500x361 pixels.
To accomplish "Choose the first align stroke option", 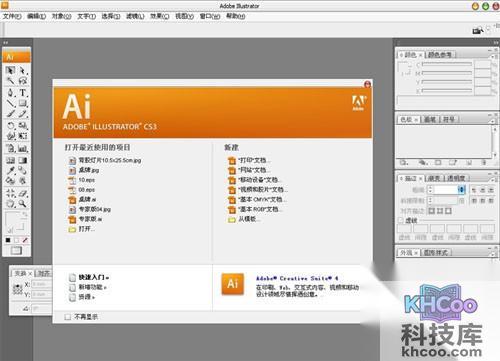I will click(x=431, y=211).
